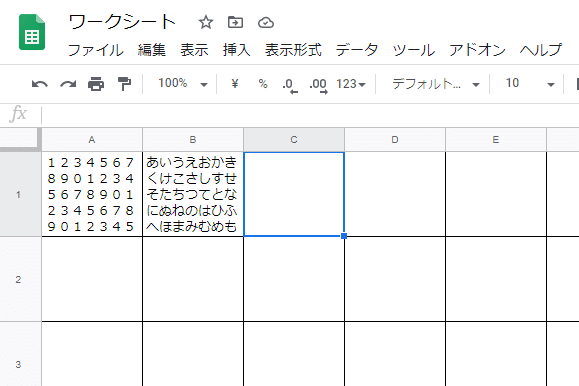Viewport: 579px width, 386px height.
Task: Select column D header
Action: tap(395, 140)
